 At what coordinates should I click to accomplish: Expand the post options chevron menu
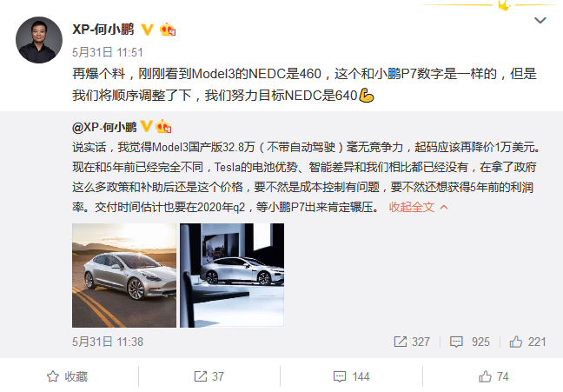pos(540,20)
